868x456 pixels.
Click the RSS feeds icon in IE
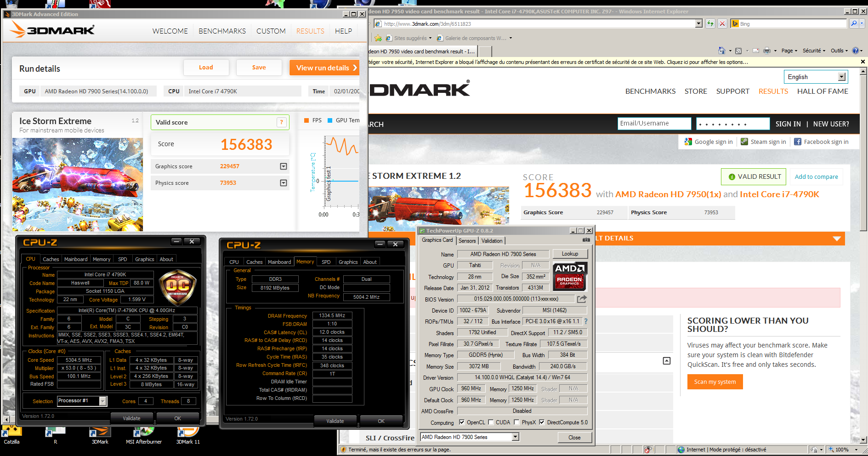738,51
